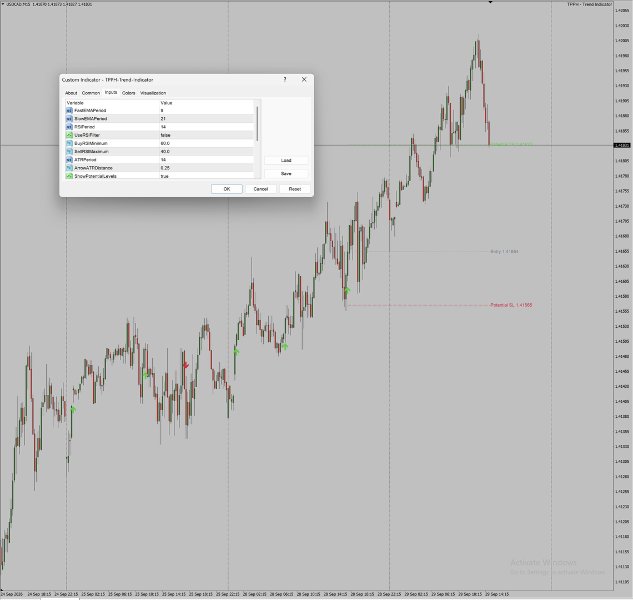Click the BuyRSIMinimum double type icon
The height and width of the screenshot is (600, 633).
[x=69, y=143]
